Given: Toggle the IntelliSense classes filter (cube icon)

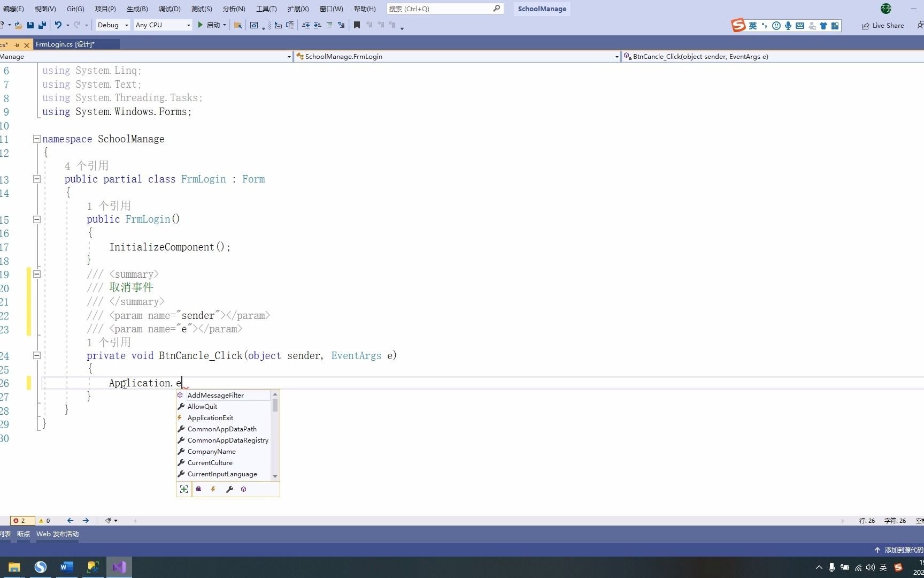Looking at the screenshot, I should pos(244,489).
